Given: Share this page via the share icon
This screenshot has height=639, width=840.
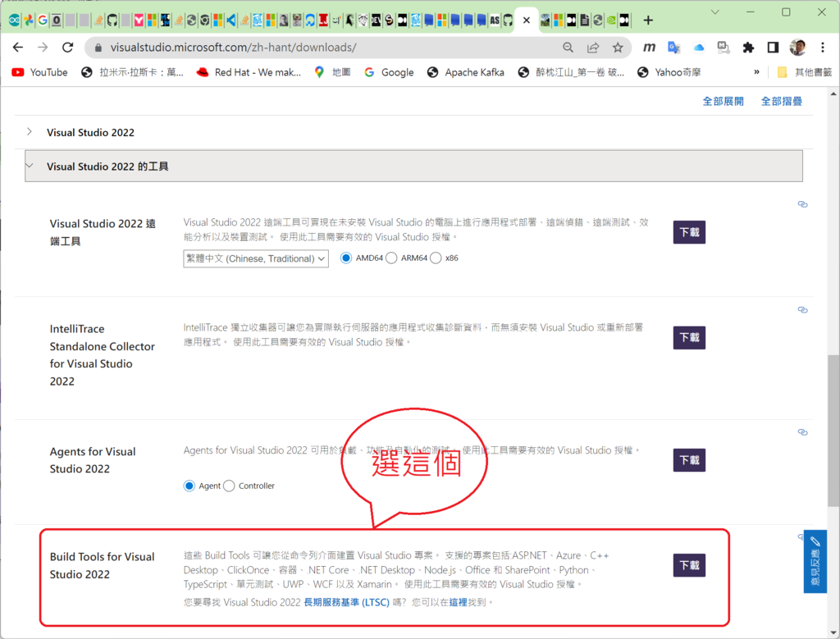Looking at the screenshot, I should point(593,47).
